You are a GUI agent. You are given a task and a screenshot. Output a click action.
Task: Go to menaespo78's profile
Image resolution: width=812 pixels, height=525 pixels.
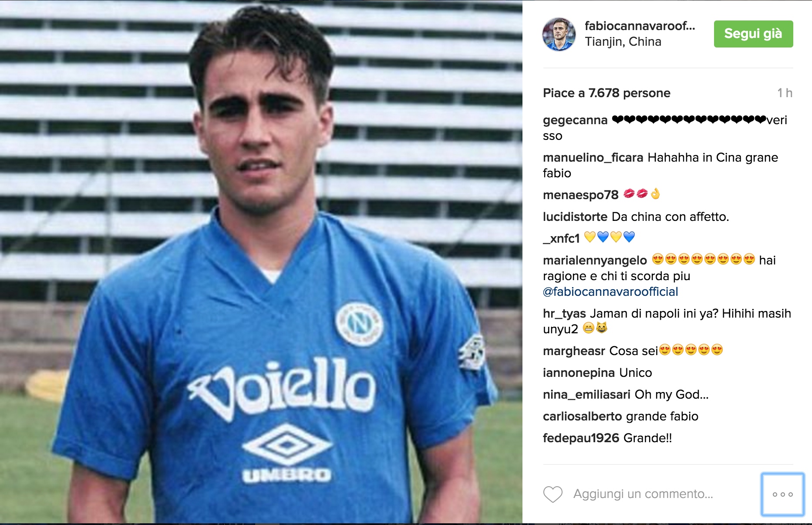pyautogui.click(x=580, y=195)
